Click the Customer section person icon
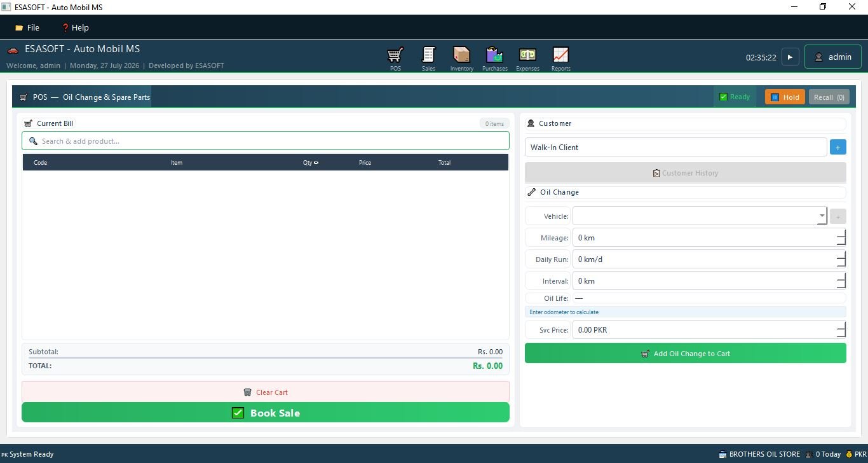Image resolution: width=868 pixels, height=463 pixels. (x=531, y=123)
